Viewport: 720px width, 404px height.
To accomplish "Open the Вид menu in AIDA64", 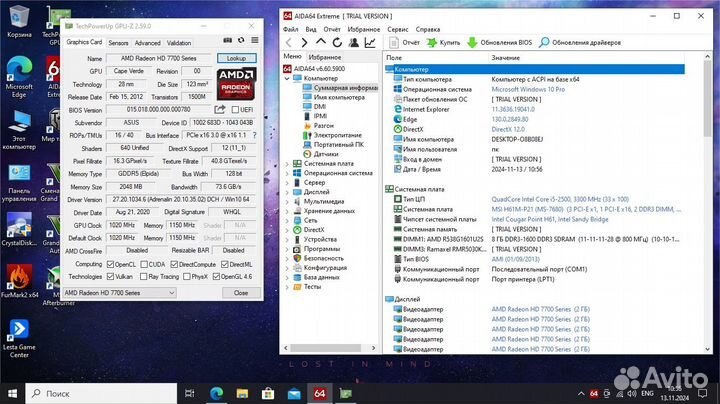I will point(311,29).
